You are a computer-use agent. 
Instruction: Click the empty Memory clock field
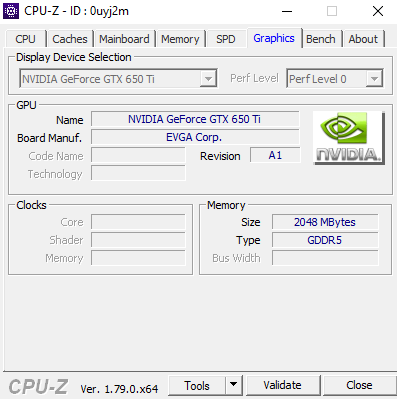[138, 258]
